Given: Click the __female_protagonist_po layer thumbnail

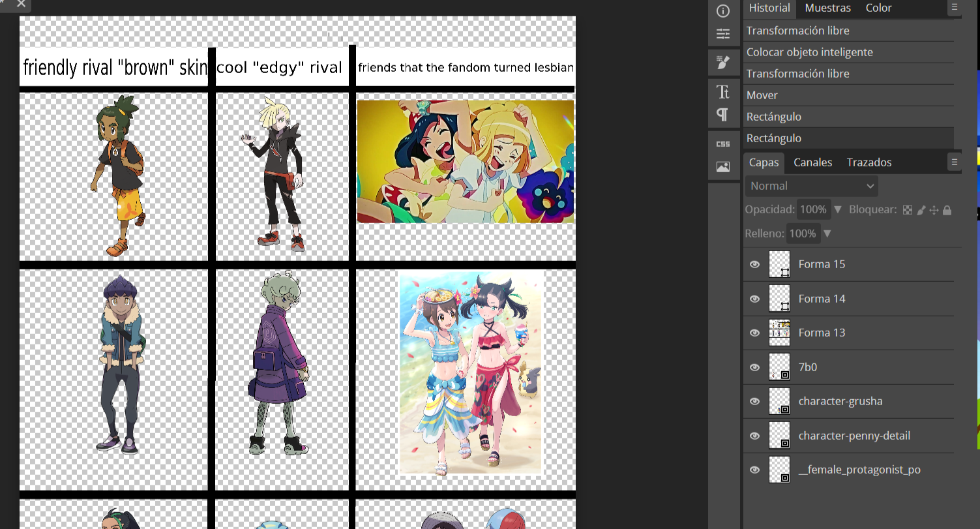Looking at the screenshot, I should [779, 470].
